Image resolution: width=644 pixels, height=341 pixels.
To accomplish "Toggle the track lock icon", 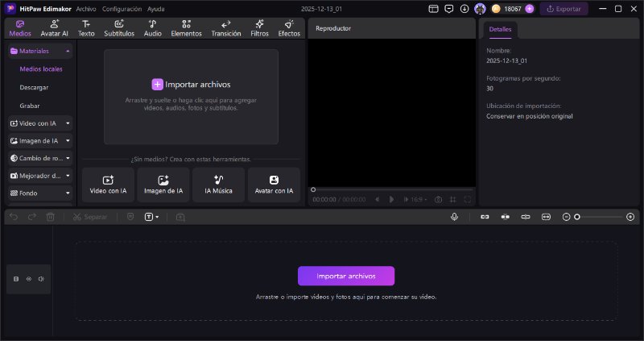I will click(16, 279).
